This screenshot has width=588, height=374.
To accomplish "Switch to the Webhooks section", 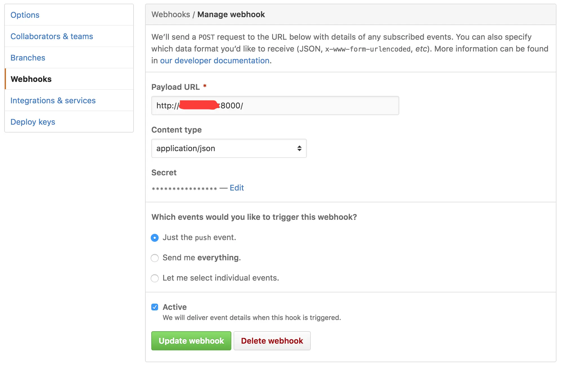I will pos(31,79).
